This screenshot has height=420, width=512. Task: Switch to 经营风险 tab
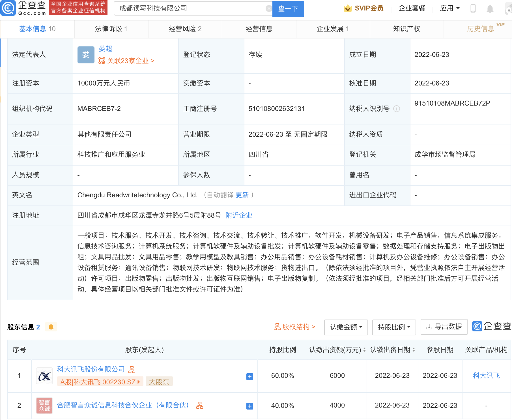185,29
